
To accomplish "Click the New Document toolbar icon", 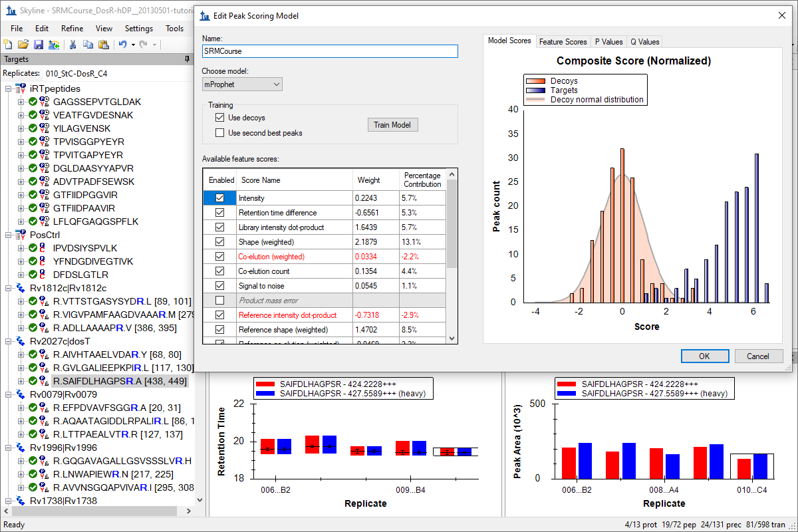I will point(8,45).
